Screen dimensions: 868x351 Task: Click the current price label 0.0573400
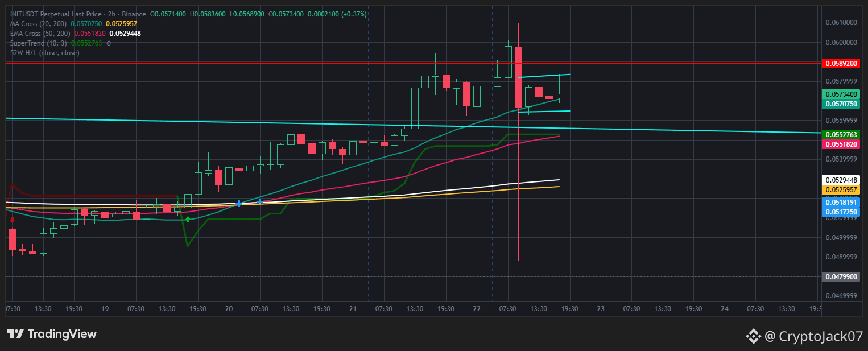pyautogui.click(x=841, y=94)
